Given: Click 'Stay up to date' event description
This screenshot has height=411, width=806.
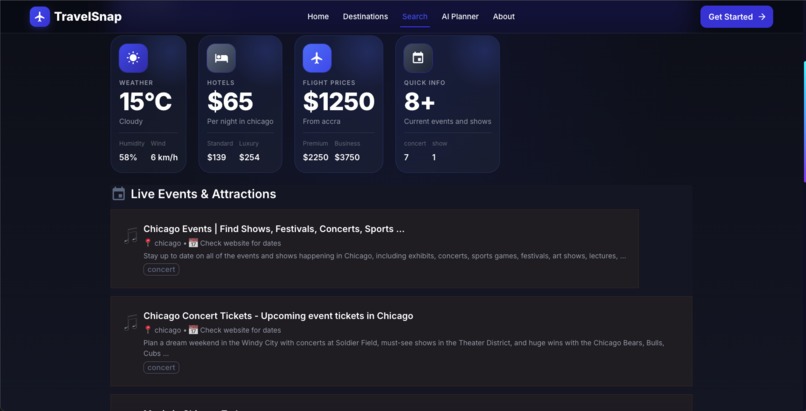Looking at the screenshot, I should [x=384, y=256].
